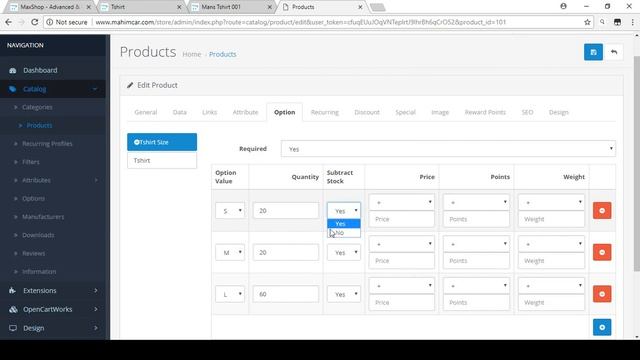Screen dimensions: 640x360
Task: Click the quantity field for S row
Action: pyautogui.click(x=286, y=211)
